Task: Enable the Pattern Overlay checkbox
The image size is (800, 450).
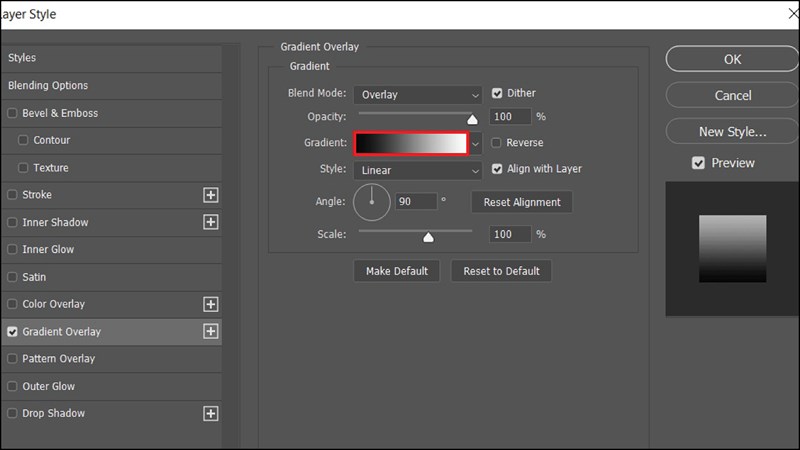Action: 12,359
